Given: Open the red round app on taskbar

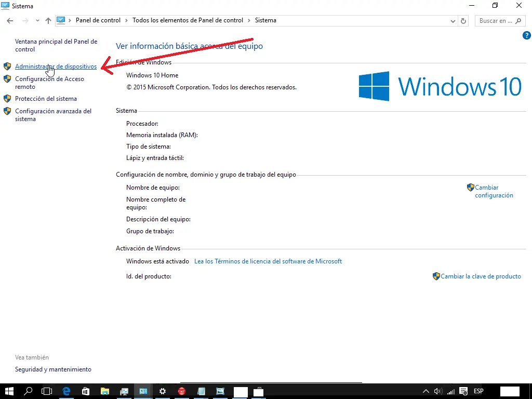Looking at the screenshot, I should (x=182, y=391).
